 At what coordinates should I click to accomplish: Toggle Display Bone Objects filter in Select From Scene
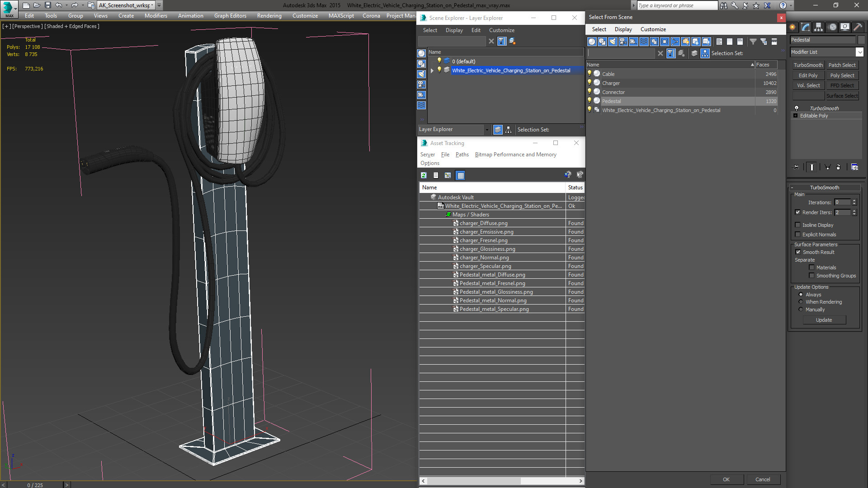tap(675, 42)
